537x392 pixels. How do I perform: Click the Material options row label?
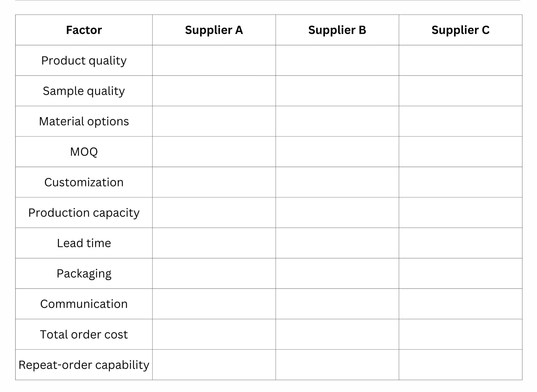[84, 121]
